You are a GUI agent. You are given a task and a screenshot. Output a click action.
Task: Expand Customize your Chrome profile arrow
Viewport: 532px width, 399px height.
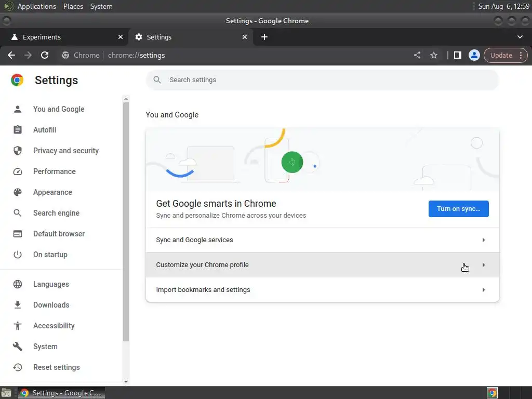point(484,264)
